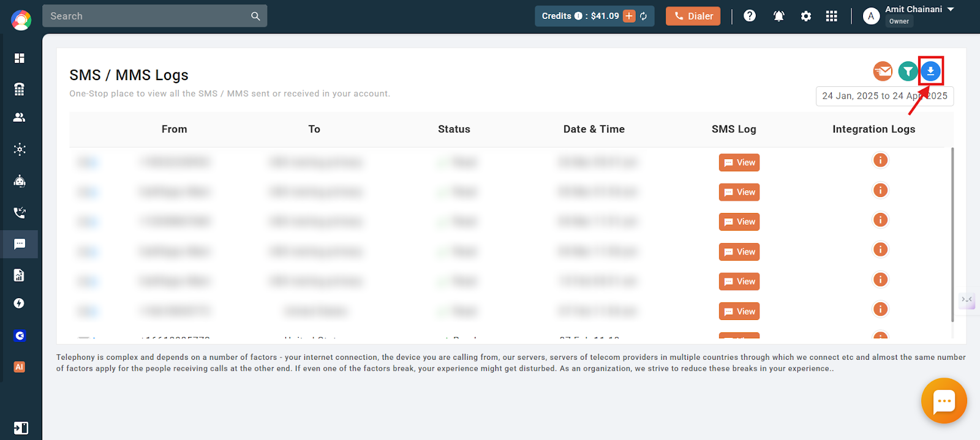Open integration info icon in first row
The height and width of the screenshot is (440, 980).
tap(880, 160)
